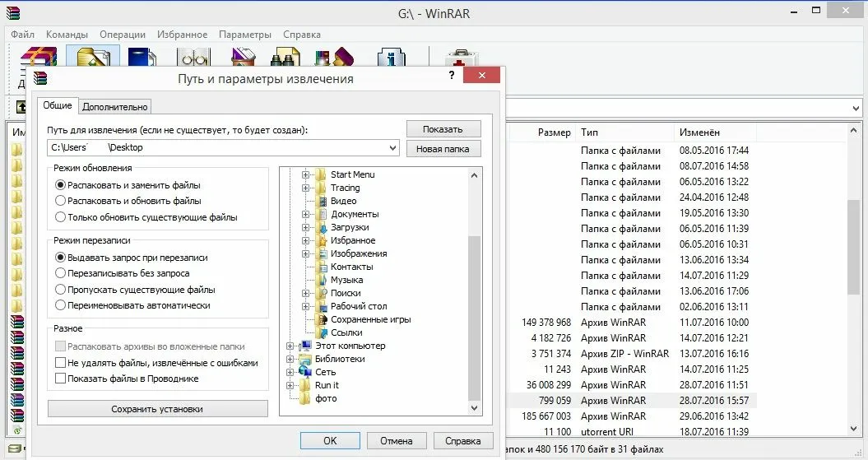This screenshot has width=868, height=460.
Task: Expand the 'Этот компьютер' tree node
Action: [x=290, y=346]
